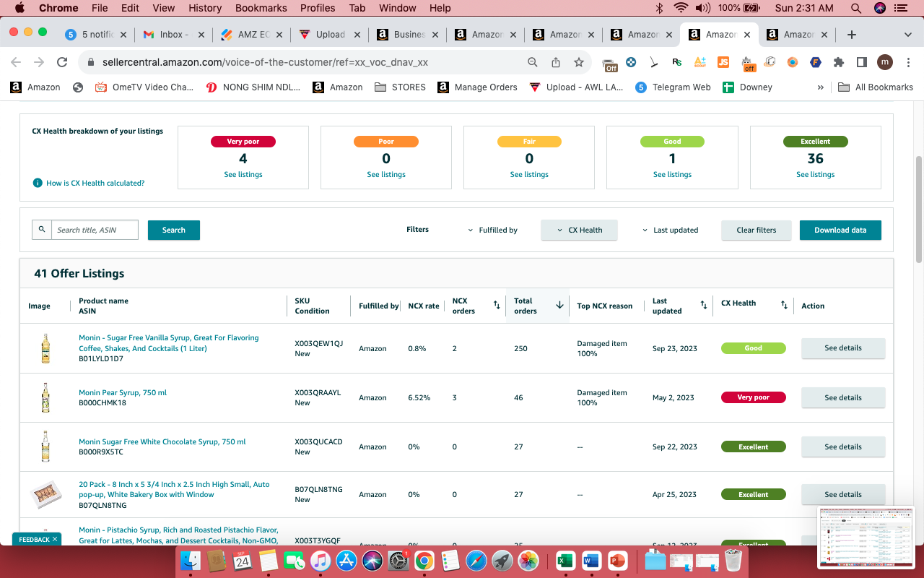Open the Manage Orders bookmark

click(477, 87)
